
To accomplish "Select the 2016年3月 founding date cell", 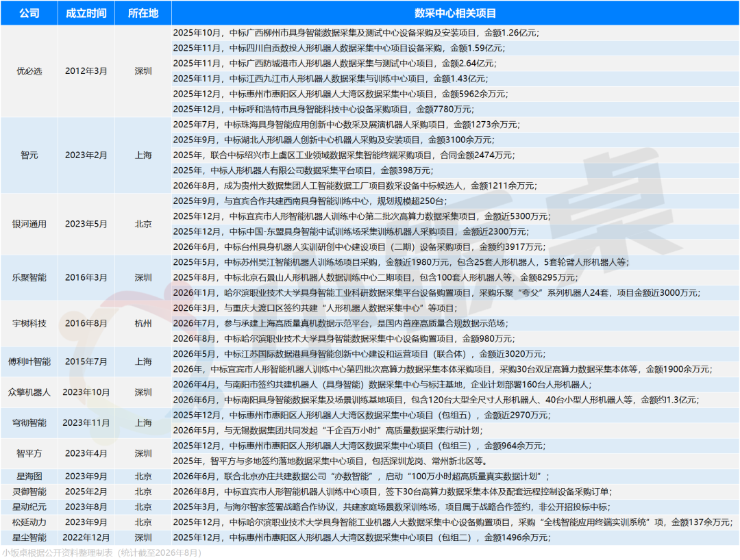I will pos(86,278).
